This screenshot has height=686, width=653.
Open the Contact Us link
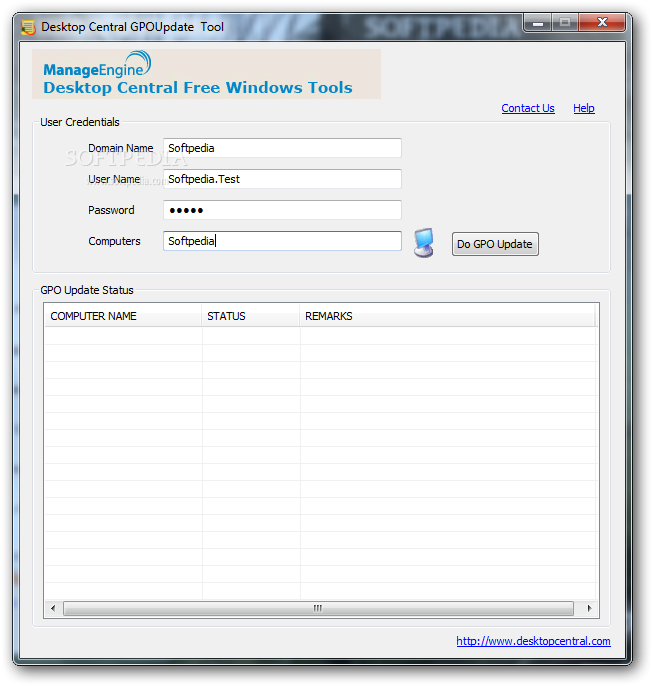pos(528,108)
